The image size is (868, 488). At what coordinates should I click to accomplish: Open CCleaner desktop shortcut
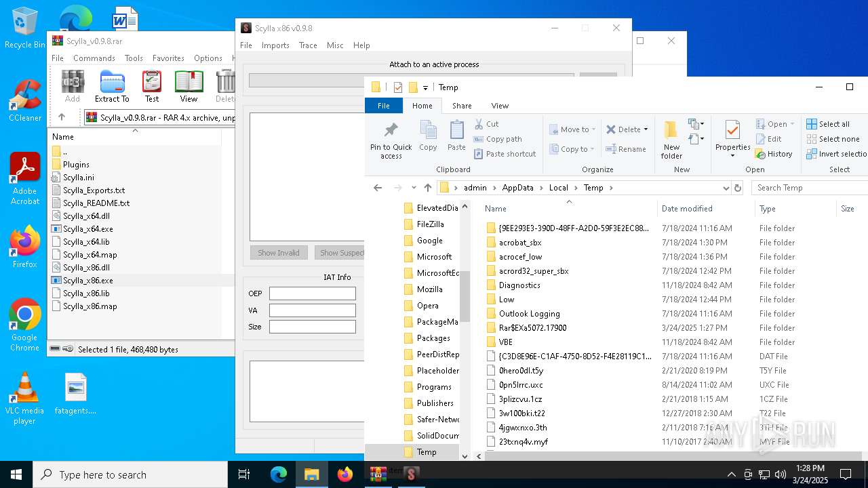tap(24, 101)
